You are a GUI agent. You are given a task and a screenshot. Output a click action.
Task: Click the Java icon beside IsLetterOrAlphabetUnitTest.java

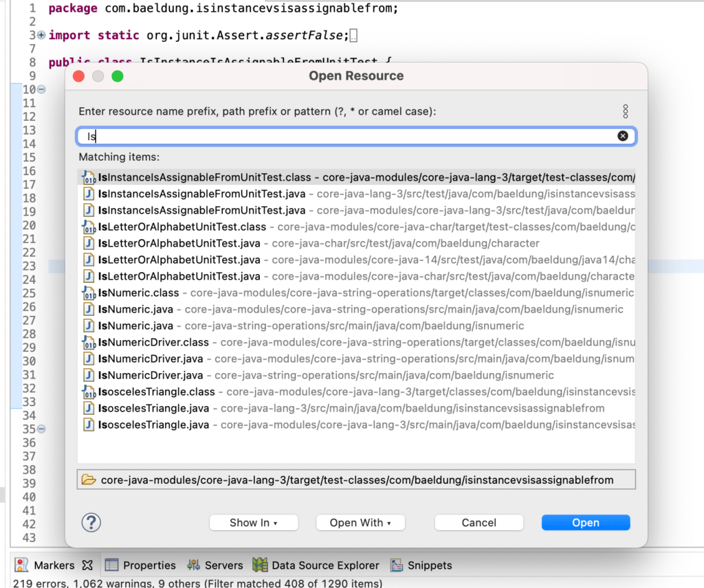click(89, 243)
